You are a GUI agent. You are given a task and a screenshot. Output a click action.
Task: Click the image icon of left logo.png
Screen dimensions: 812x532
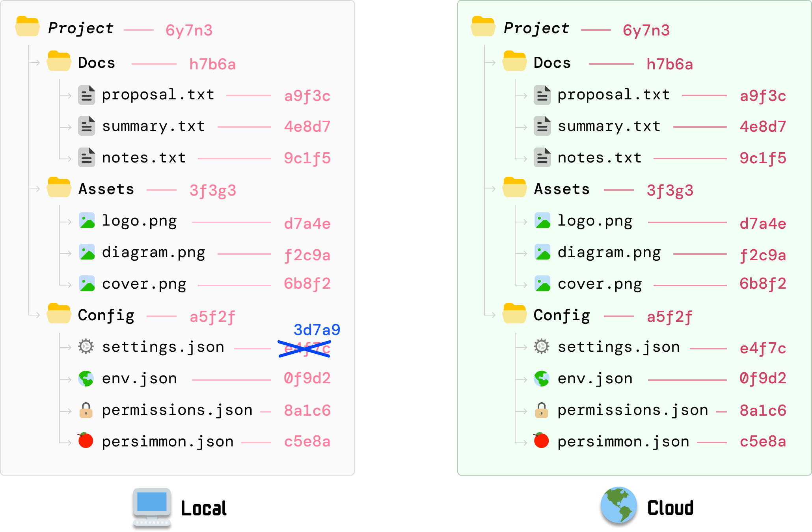coord(87,220)
